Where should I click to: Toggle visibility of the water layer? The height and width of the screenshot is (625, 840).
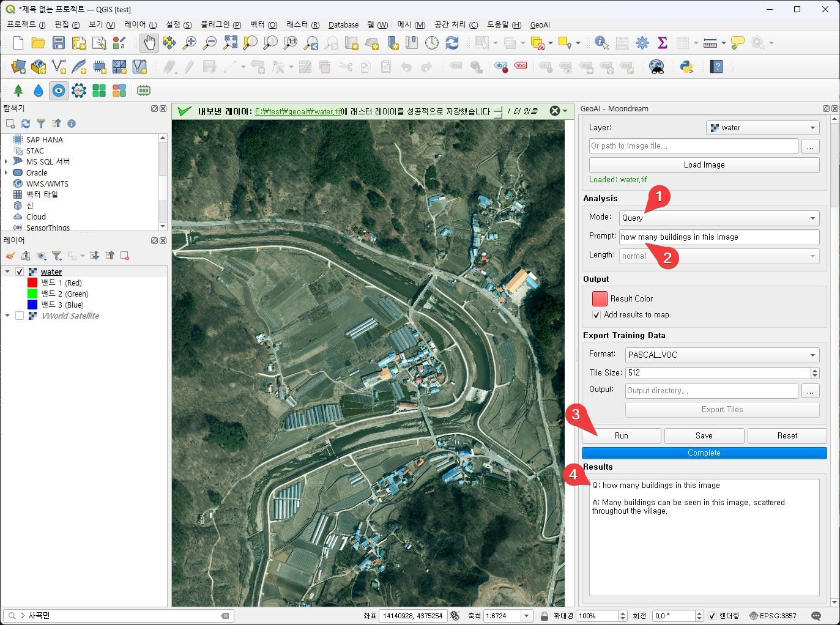(20, 272)
